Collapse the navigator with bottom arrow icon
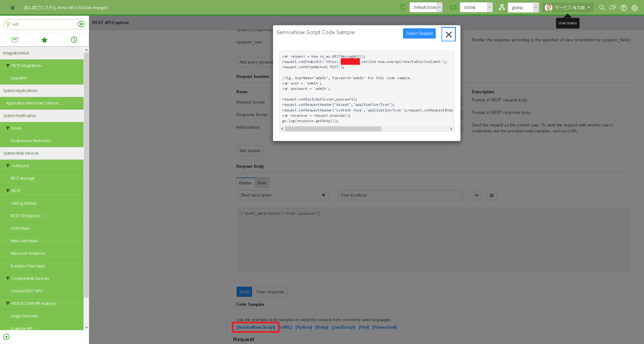The height and width of the screenshot is (344, 644). coord(6,337)
